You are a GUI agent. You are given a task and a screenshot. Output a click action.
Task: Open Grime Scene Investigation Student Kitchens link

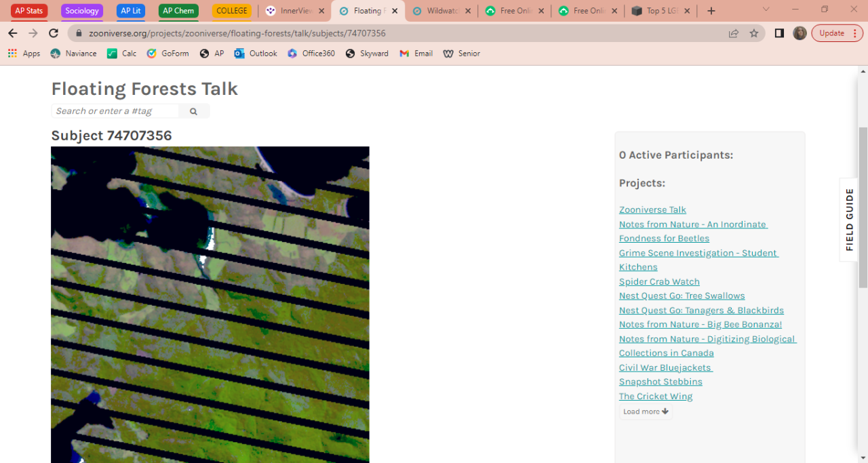click(698, 260)
